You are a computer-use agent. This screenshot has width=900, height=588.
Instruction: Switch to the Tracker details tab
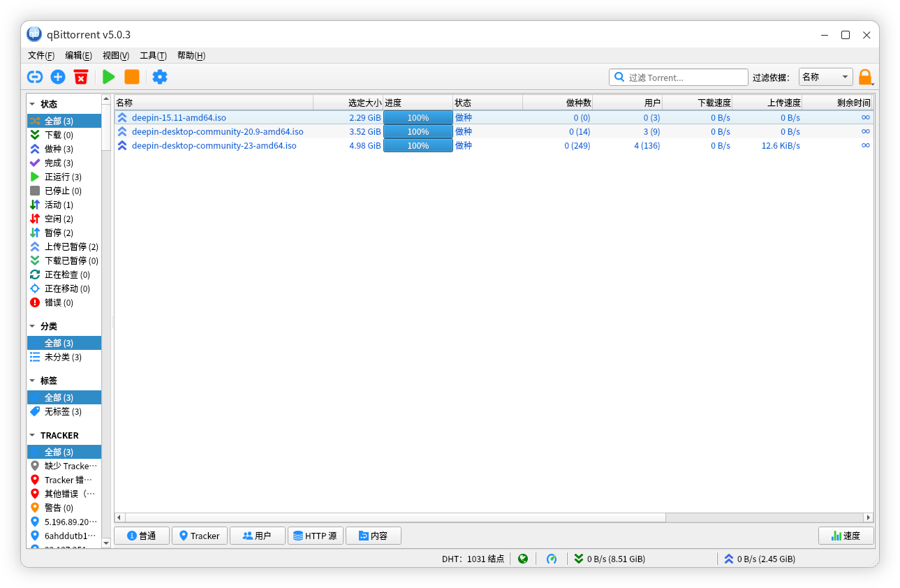point(200,536)
